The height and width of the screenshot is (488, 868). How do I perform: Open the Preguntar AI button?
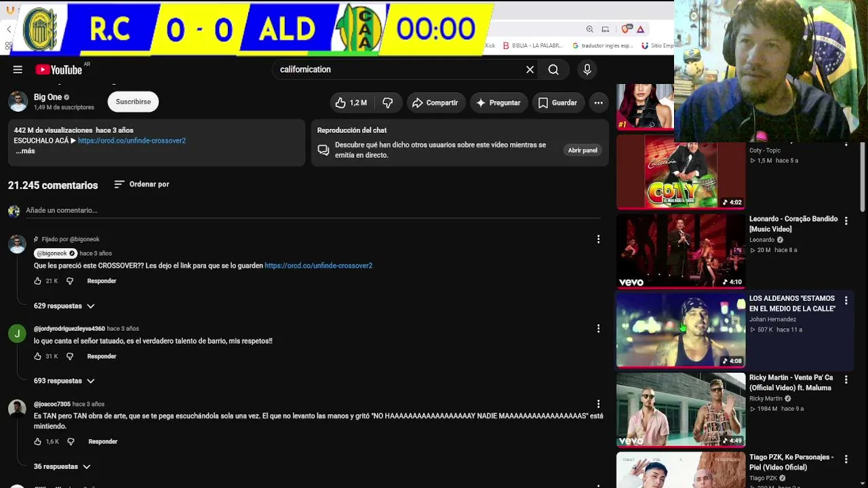point(498,102)
